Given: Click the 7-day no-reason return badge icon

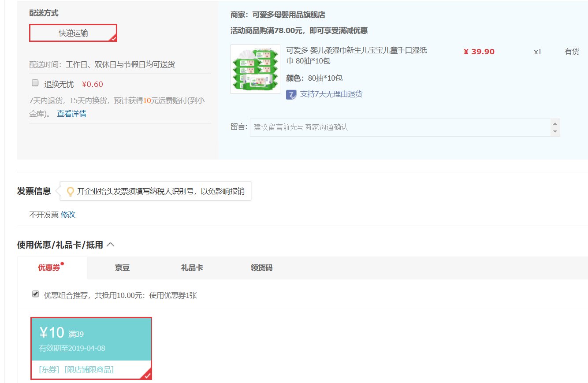Looking at the screenshot, I should coord(291,94).
